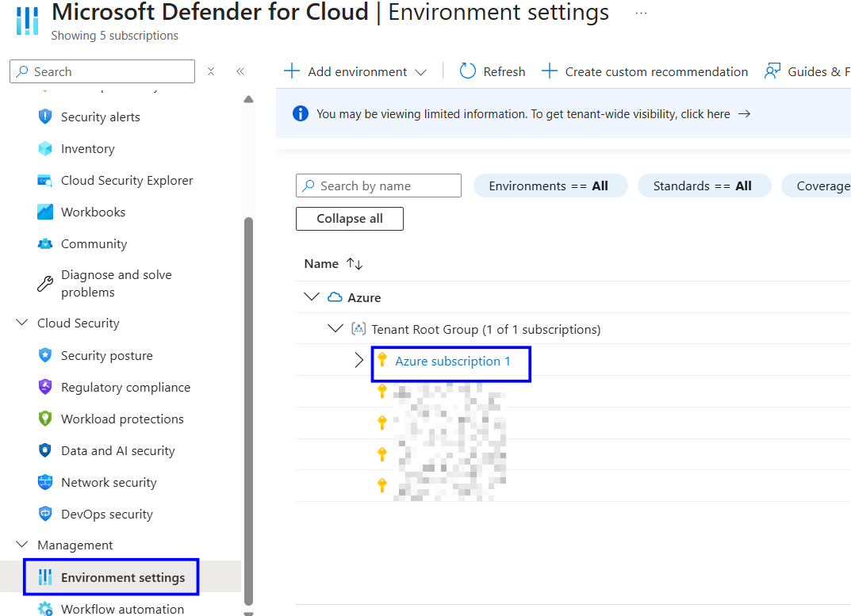This screenshot has height=616, width=851.
Task: Click the Diagnose and solve problems wrench icon
Action: point(45,283)
